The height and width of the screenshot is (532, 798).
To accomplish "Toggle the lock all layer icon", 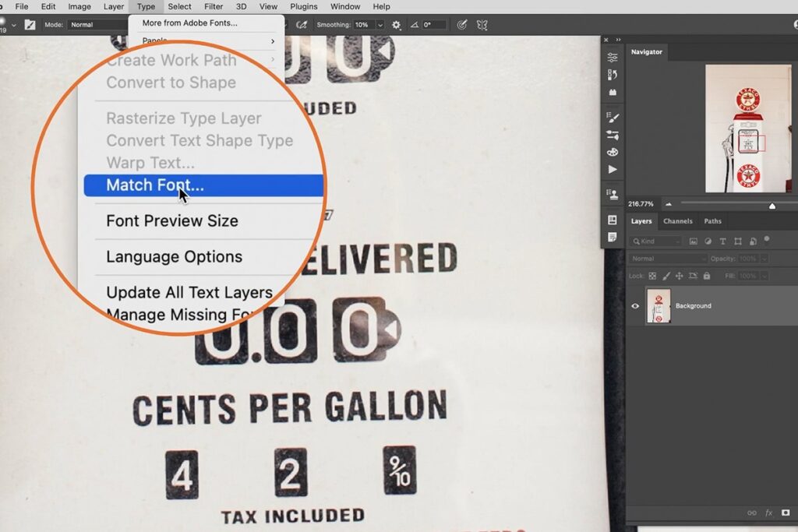I will pos(707,276).
